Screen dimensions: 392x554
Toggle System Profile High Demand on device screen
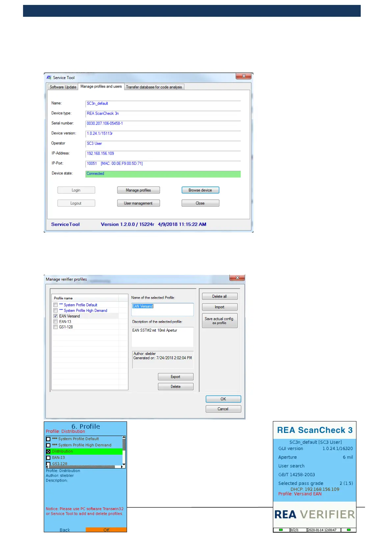pyautogui.click(x=48, y=445)
